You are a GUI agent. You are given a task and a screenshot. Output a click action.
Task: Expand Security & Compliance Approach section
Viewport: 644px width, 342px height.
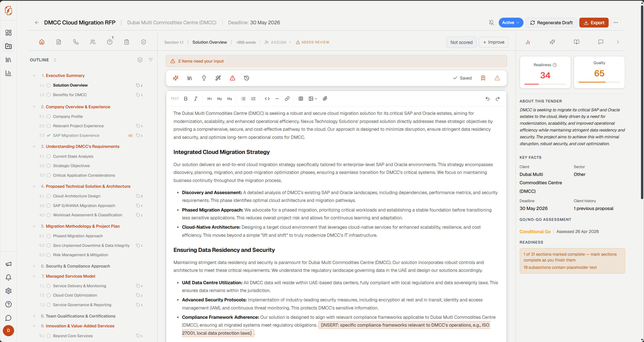tap(34, 266)
